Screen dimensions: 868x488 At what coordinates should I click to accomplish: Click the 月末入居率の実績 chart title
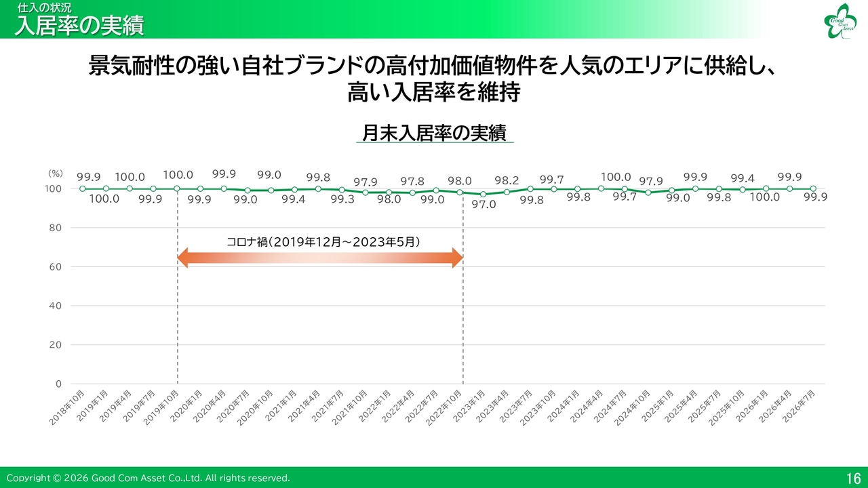click(434, 133)
